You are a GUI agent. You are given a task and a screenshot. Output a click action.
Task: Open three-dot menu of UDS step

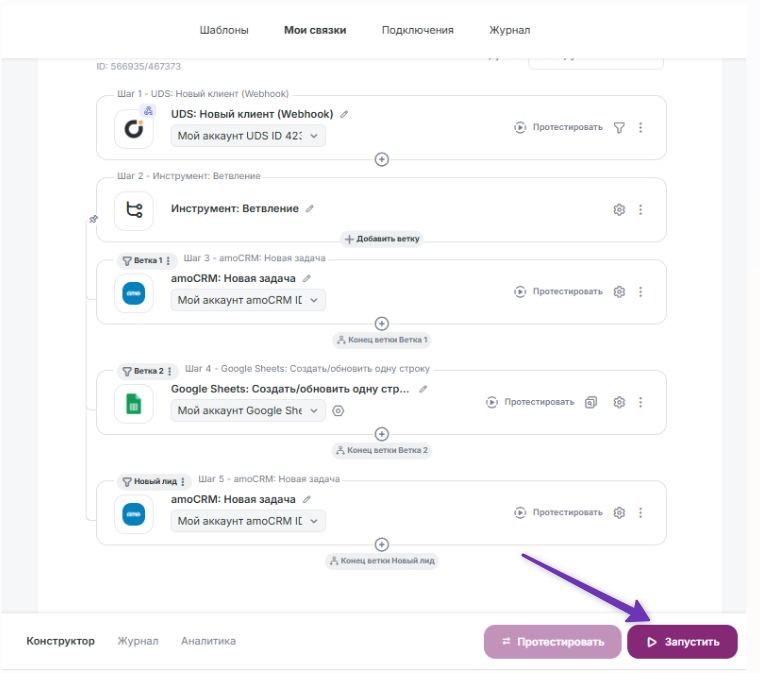point(641,128)
